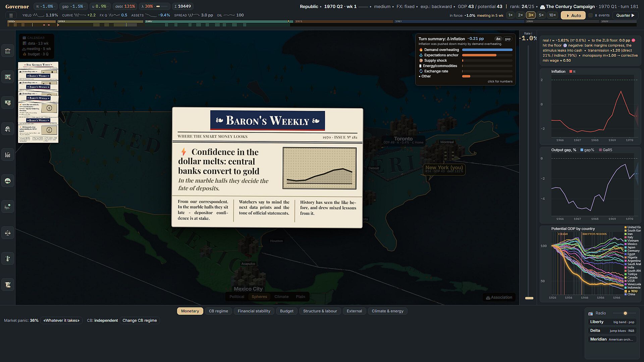This screenshot has width=644, height=362.
Task: Open the chalkboard-with-coin sidebar icon
Action: 8,77
